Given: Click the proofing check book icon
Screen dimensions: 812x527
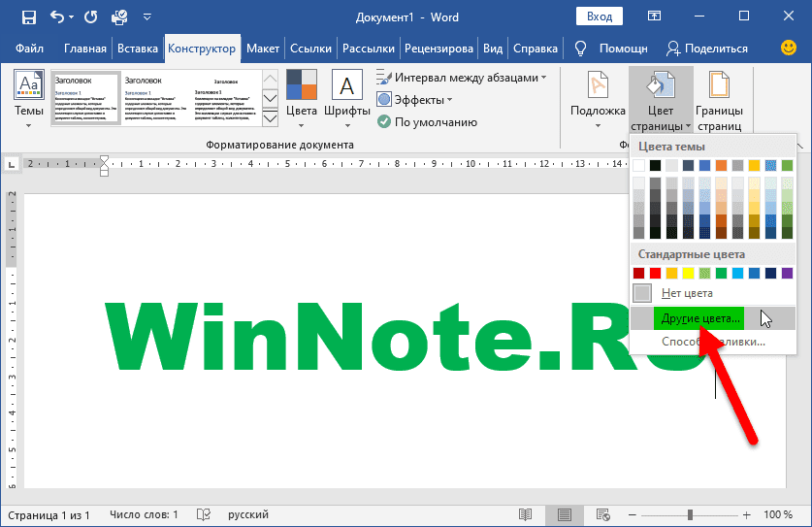Looking at the screenshot, I should tap(204, 514).
